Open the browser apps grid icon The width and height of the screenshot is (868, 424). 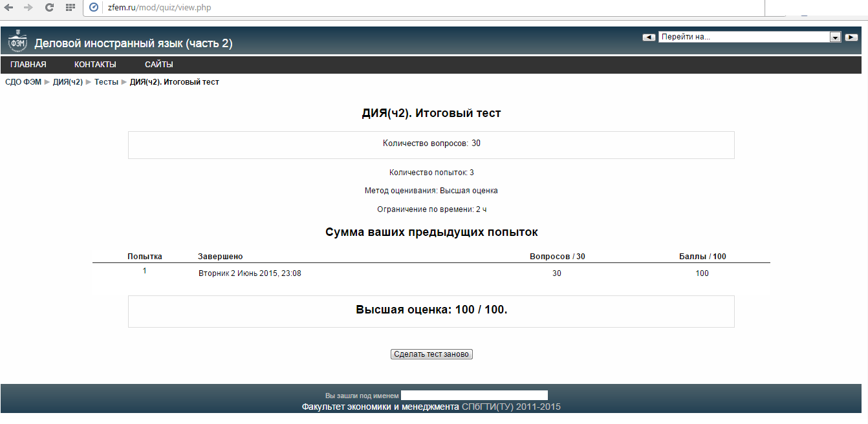(x=71, y=7)
